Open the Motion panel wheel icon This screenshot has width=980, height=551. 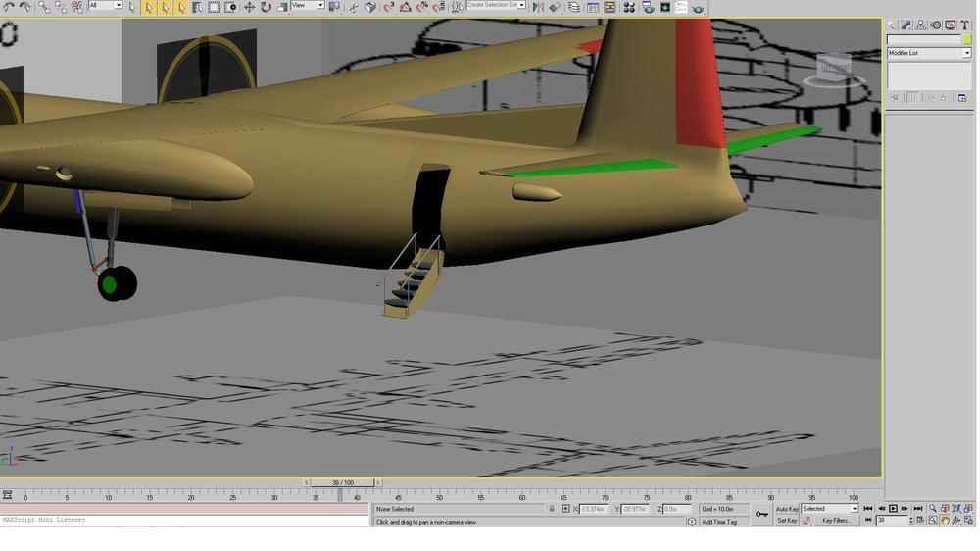[x=936, y=25]
